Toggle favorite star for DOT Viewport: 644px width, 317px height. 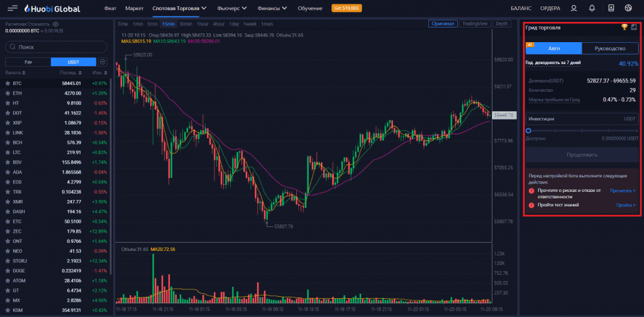[x=8, y=113]
